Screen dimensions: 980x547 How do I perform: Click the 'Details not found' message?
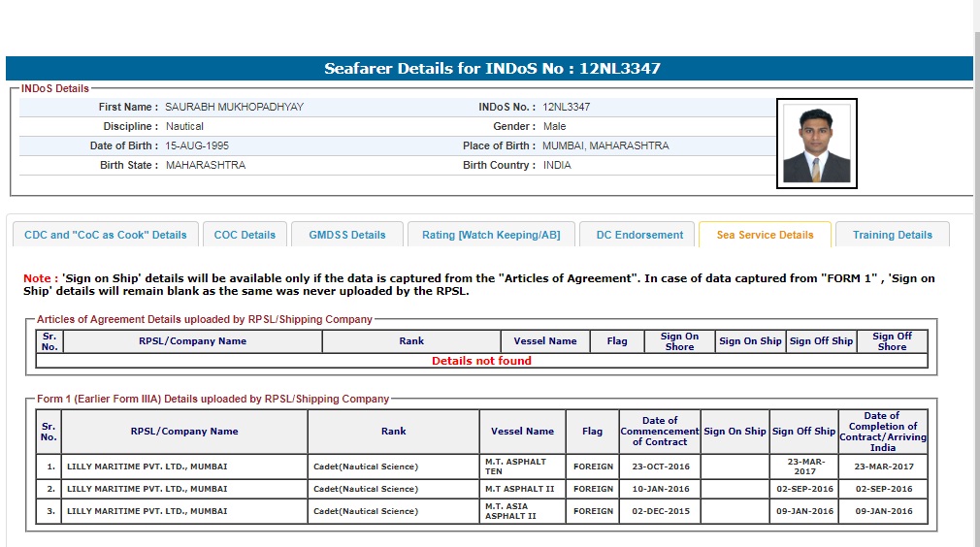[x=481, y=361]
